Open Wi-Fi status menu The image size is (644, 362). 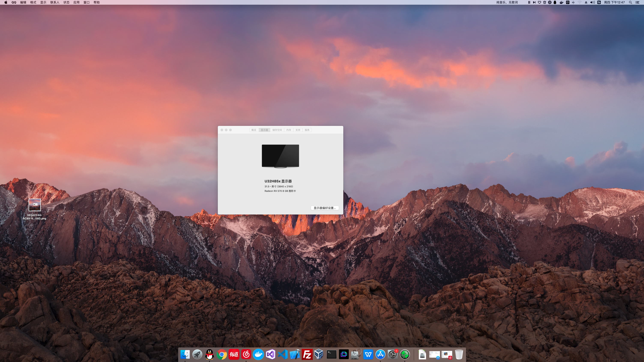(580, 2)
